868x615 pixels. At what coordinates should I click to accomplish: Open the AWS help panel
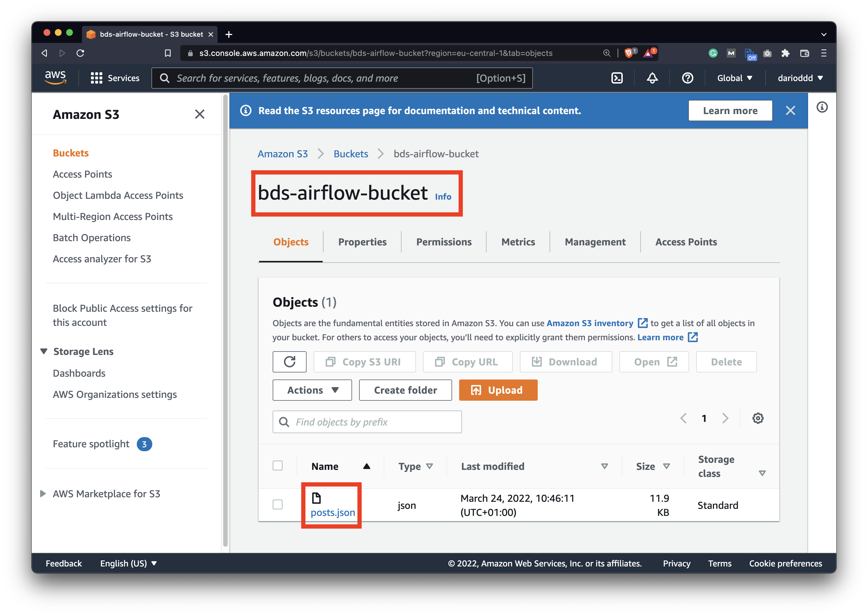(x=687, y=78)
